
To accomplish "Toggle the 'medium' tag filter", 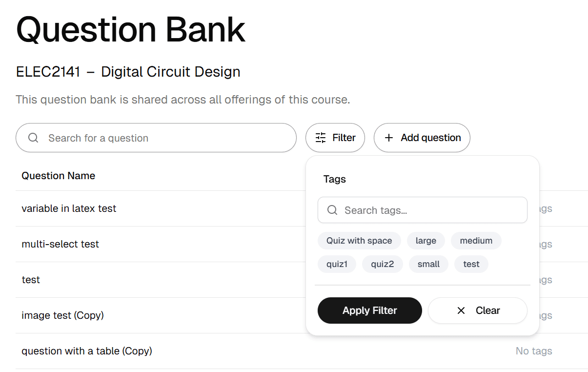I will (x=476, y=240).
